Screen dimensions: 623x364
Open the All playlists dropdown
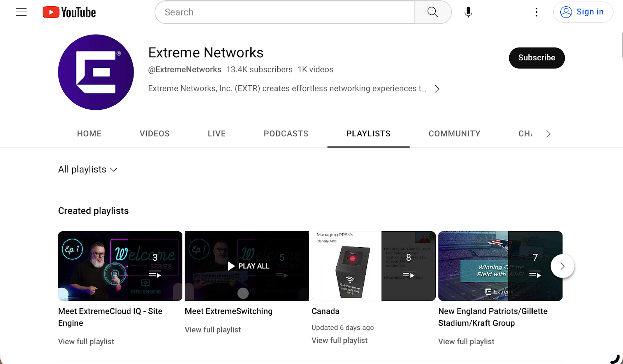88,169
